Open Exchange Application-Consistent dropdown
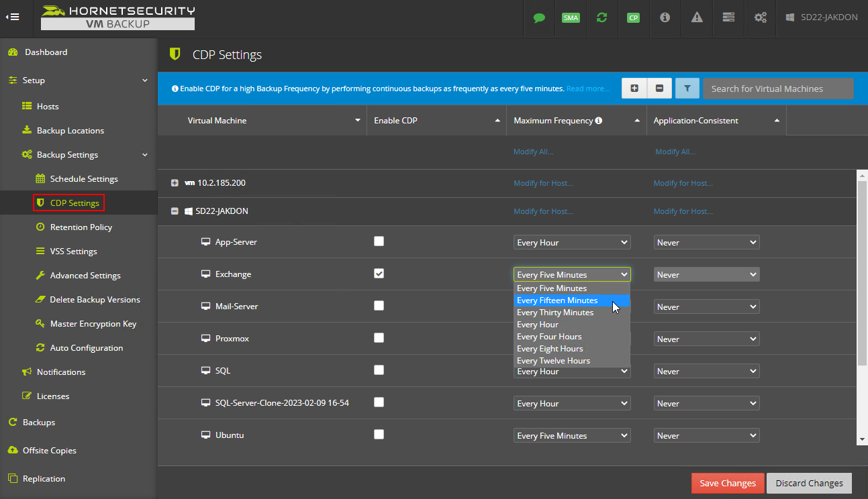This screenshot has height=499, width=868. pos(706,274)
